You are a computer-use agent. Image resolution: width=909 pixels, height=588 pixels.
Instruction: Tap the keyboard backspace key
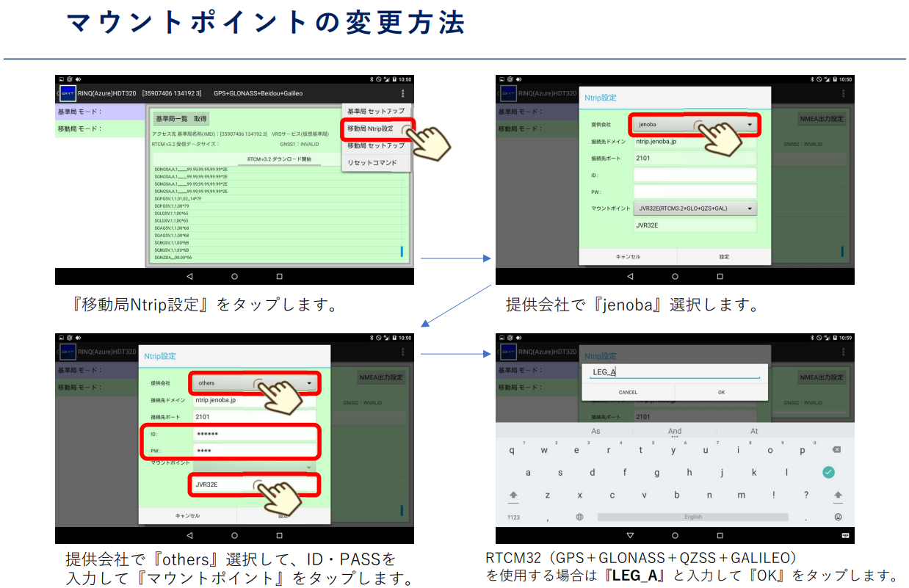click(x=836, y=450)
